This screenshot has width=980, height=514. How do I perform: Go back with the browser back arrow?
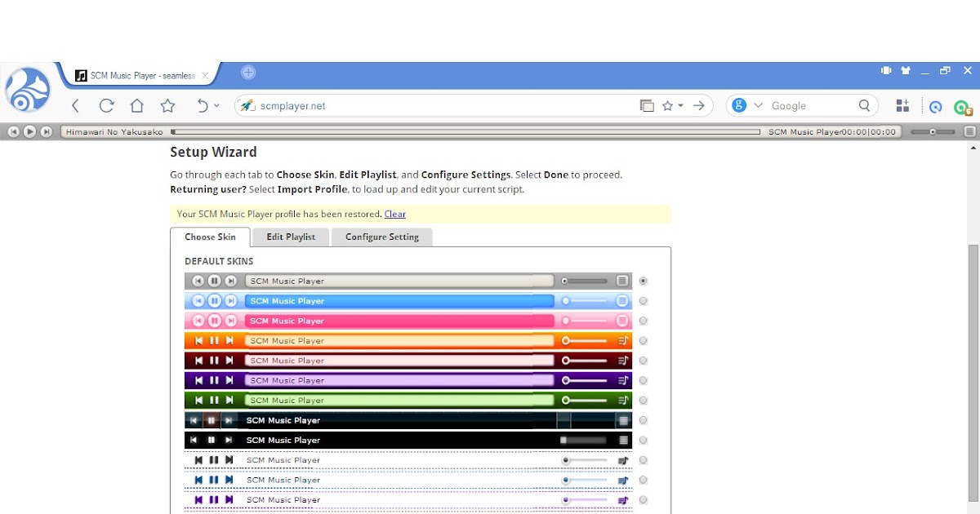75,105
